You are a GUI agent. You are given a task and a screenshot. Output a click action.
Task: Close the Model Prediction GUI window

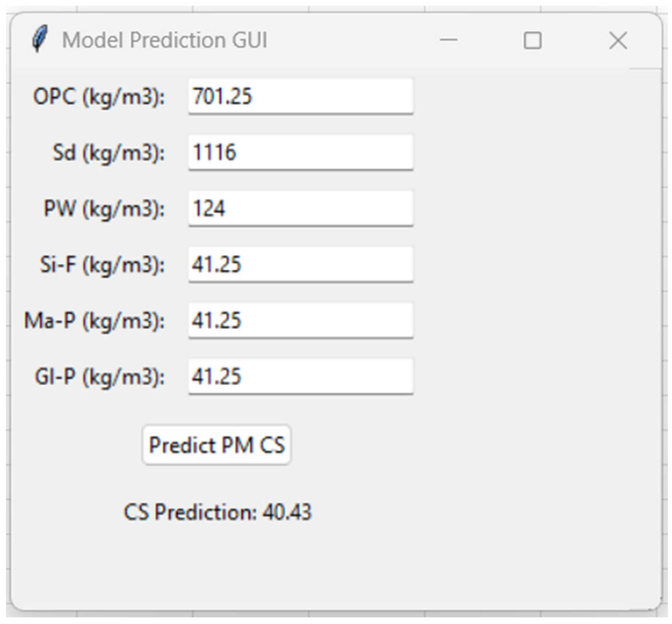(618, 40)
